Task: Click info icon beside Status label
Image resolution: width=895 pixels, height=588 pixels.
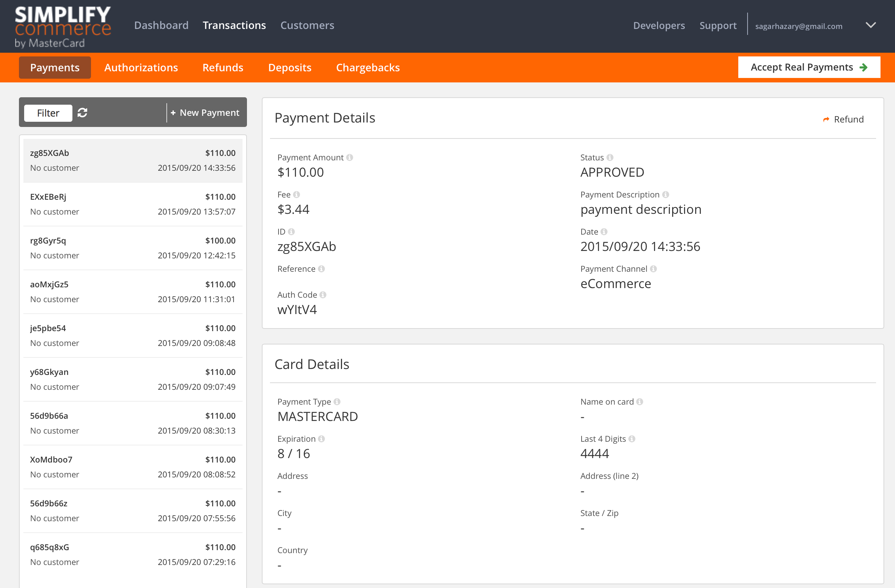Action: (609, 157)
